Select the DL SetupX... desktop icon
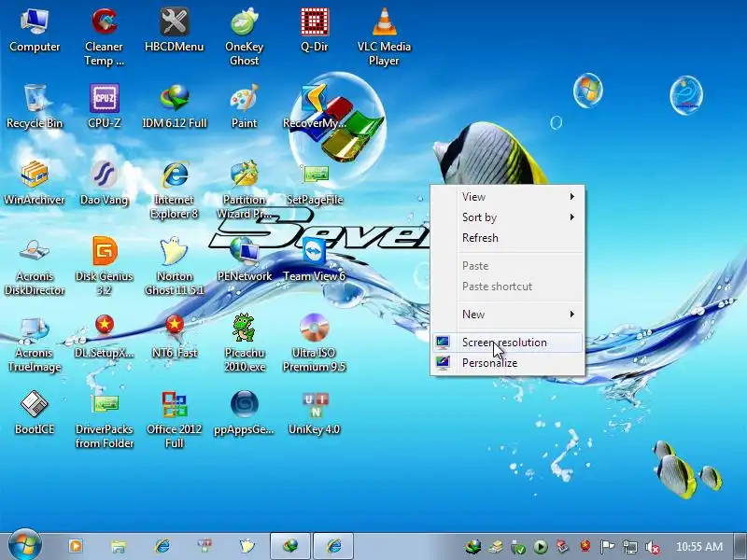The image size is (747, 560). [104, 337]
